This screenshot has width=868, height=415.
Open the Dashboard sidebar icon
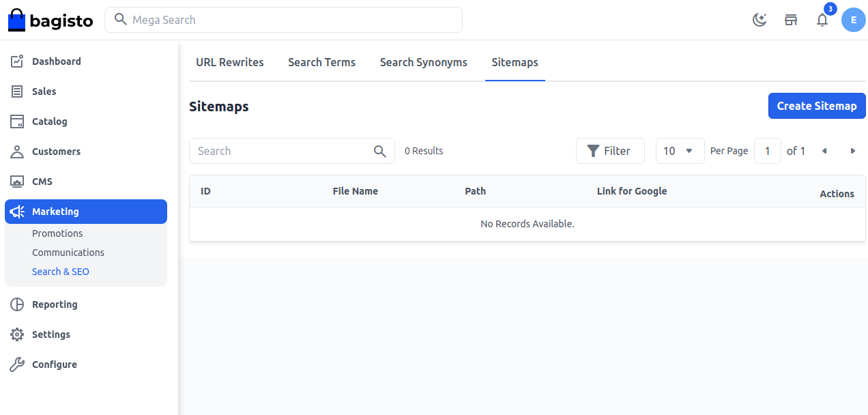pyautogui.click(x=17, y=61)
